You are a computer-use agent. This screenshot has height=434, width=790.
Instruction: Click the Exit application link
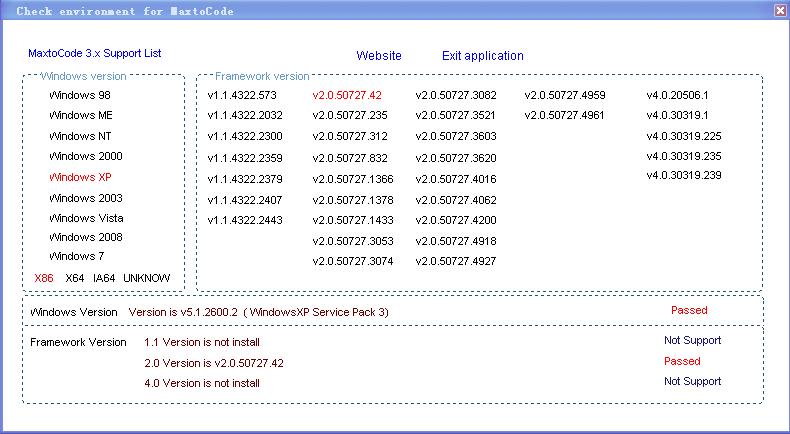tap(483, 55)
